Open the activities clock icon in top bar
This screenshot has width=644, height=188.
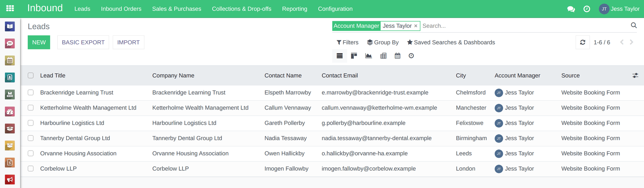tap(587, 9)
